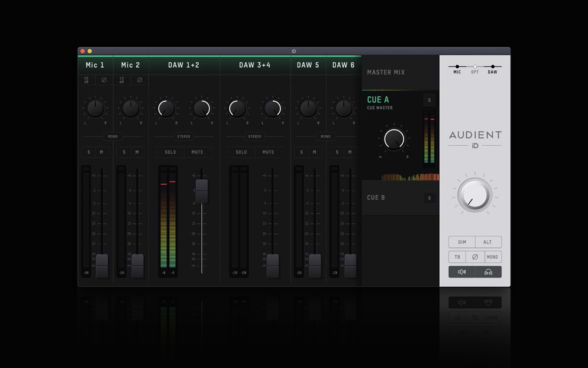Select the Mic 2 channel header
This screenshot has height=368, width=588.
131,65
